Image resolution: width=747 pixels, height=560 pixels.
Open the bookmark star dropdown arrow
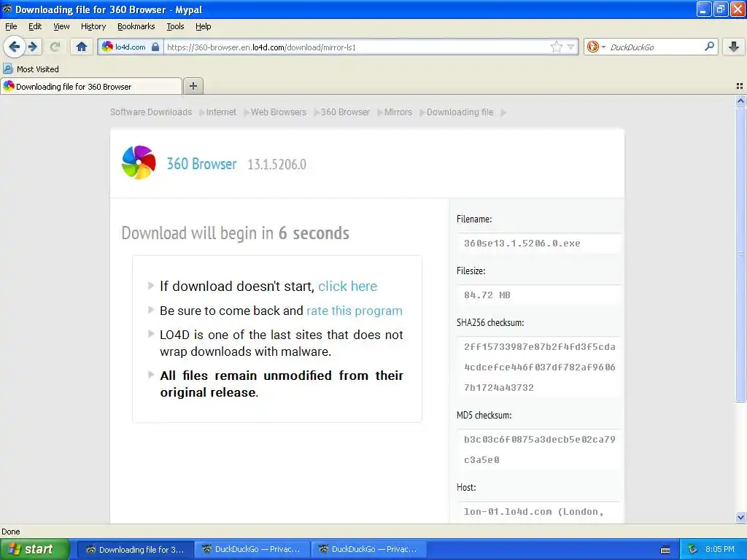pyautogui.click(x=570, y=47)
